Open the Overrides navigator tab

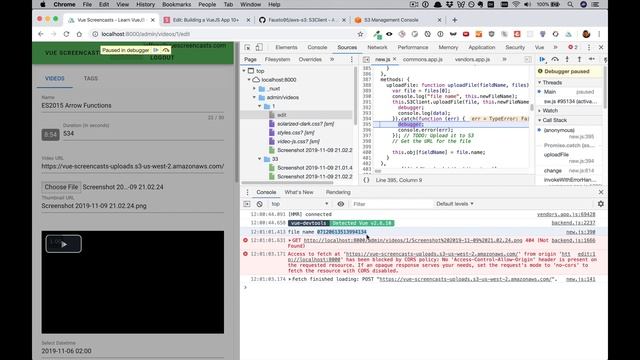pyautogui.click(x=310, y=60)
